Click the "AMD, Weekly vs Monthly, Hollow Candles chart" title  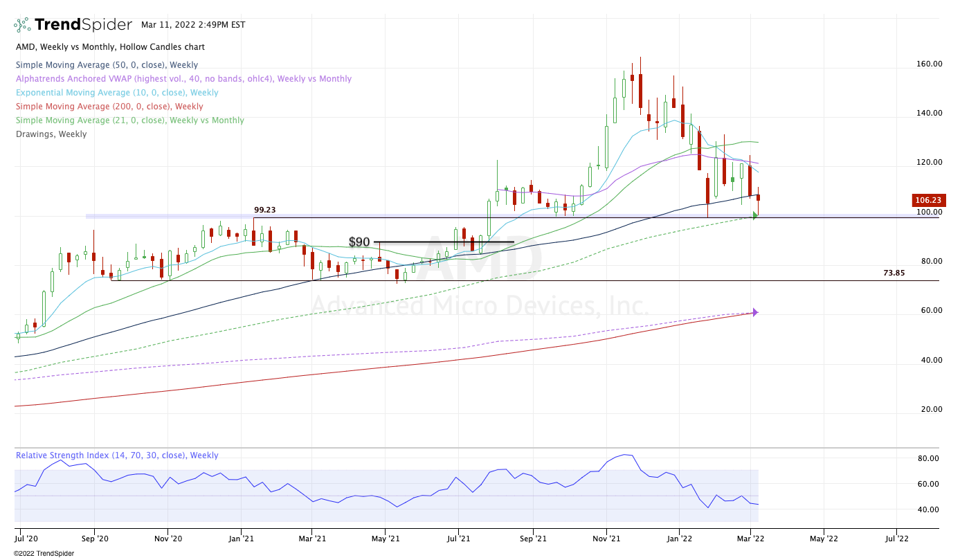point(110,47)
